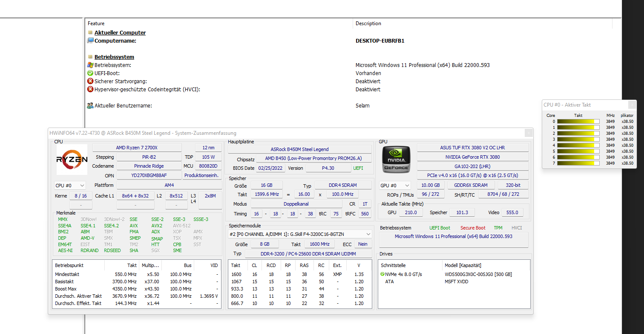Open the CPU #0 selector dropdown
Viewport: 644px width, 334px height.
coord(70,186)
